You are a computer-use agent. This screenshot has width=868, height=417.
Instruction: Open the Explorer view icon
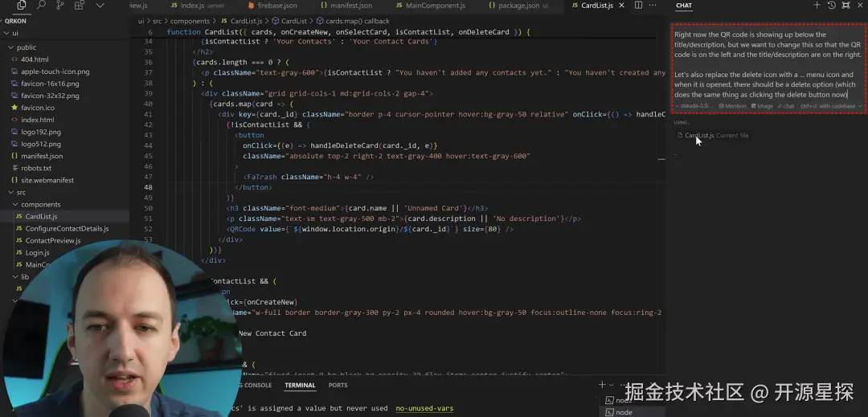click(x=22, y=6)
